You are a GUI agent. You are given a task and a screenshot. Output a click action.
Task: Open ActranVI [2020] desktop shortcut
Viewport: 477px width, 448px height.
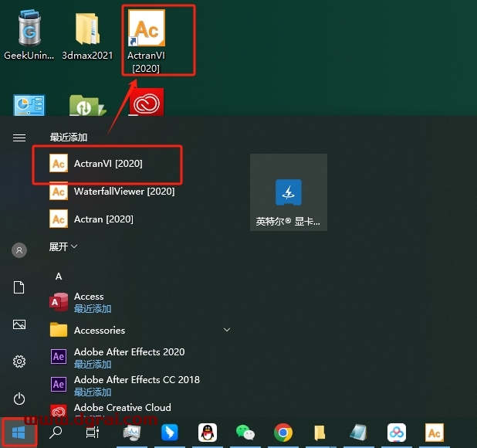pos(146,40)
